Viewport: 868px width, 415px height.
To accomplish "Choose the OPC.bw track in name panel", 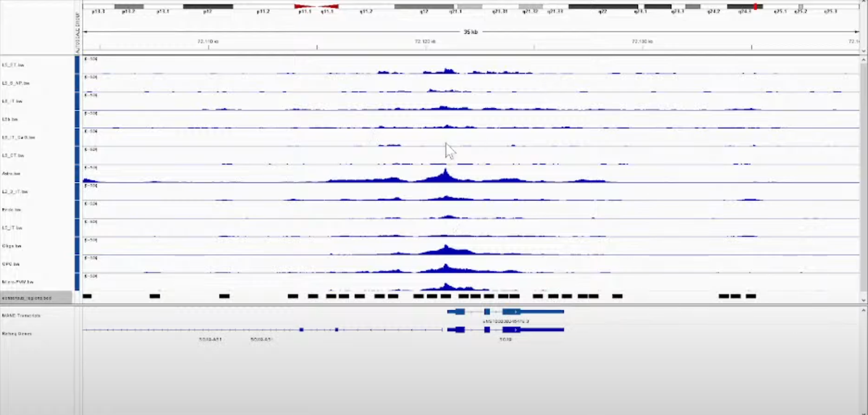I will [x=11, y=264].
